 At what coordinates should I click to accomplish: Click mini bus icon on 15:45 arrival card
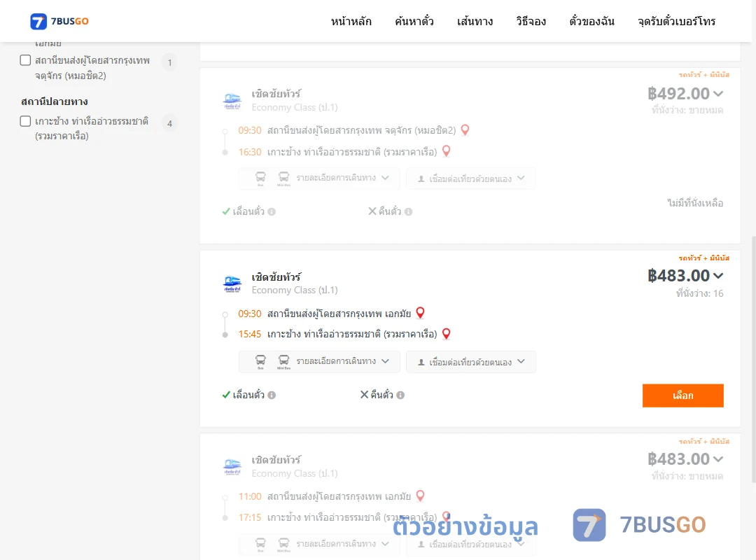click(x=284, y=362)
